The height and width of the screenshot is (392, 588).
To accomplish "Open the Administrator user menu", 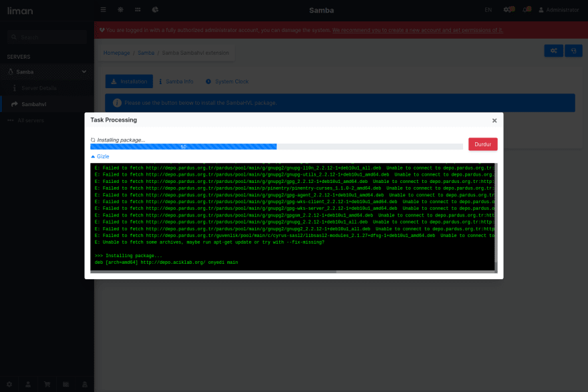I will 559,10.
